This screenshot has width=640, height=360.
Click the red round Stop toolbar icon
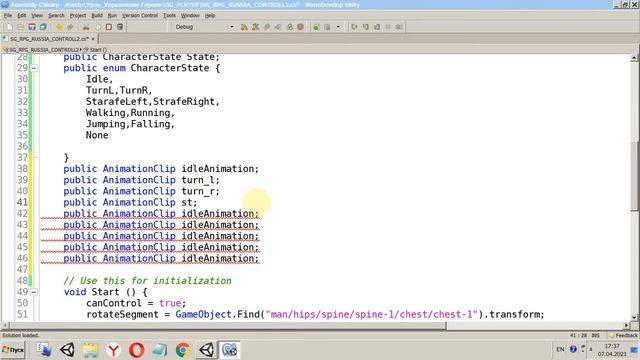(x=300, y=27)
